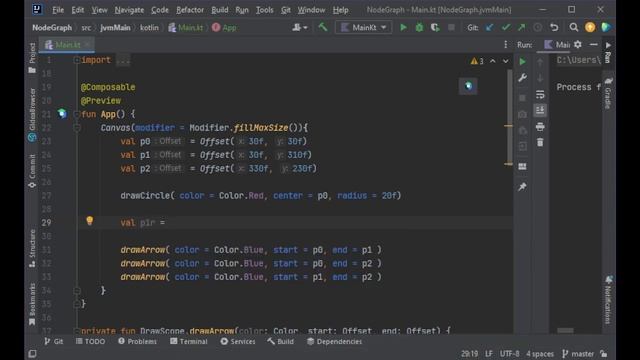
Task: Click Main.kt breadcrumb item
Action: pos(186,27)
